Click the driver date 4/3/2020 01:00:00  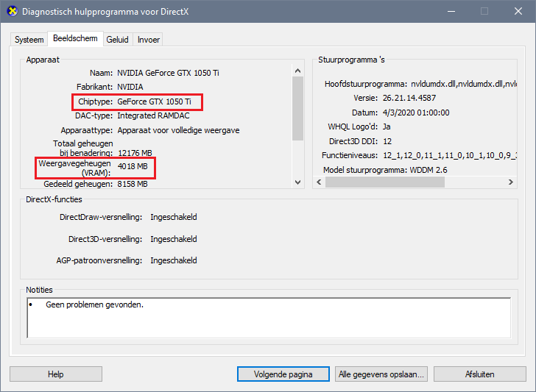[x=416, y=113]
